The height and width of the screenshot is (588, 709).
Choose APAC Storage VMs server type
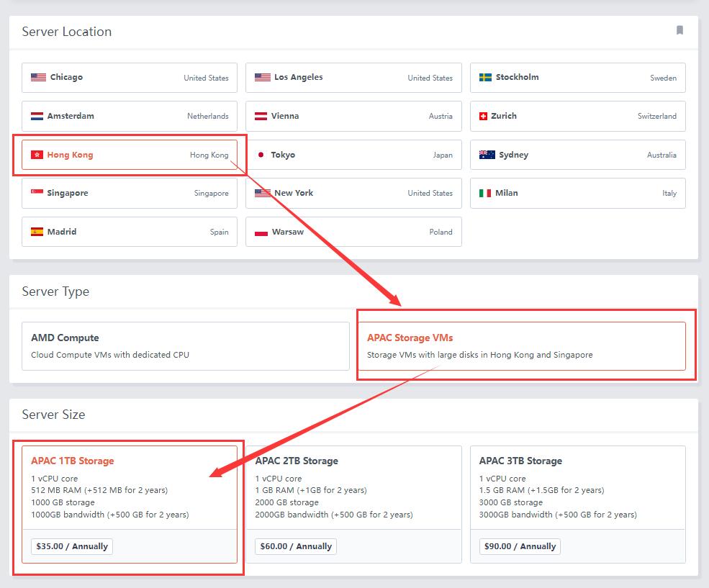[521, 345]
